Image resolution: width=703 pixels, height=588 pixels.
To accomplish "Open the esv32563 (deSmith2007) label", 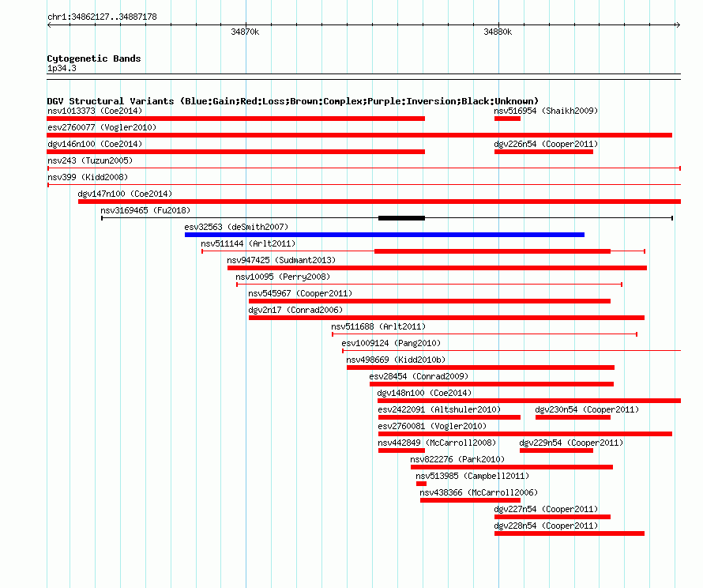I will [236, 227].
